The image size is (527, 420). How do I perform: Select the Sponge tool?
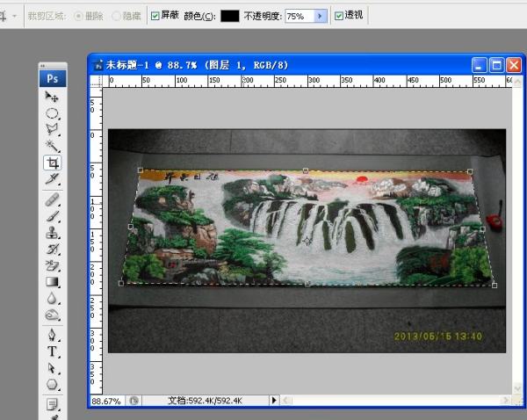[52, 315]
